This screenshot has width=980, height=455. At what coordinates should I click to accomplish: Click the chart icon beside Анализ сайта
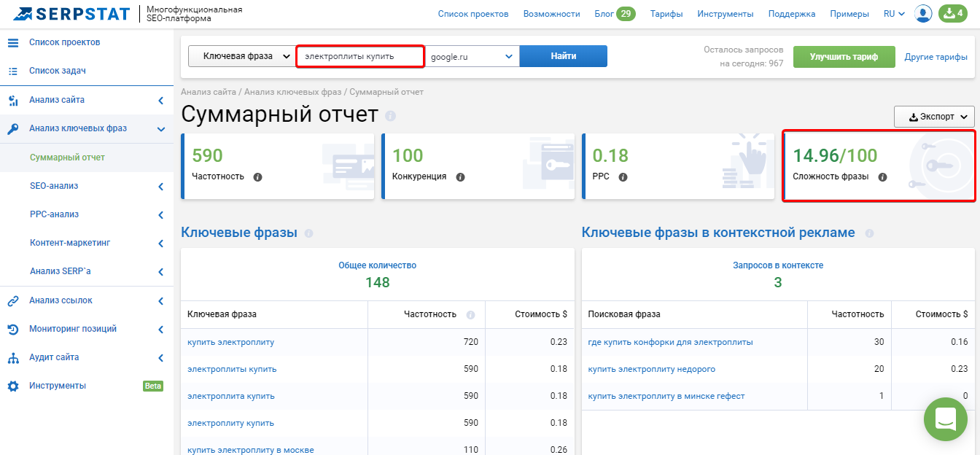coord(12,100)
